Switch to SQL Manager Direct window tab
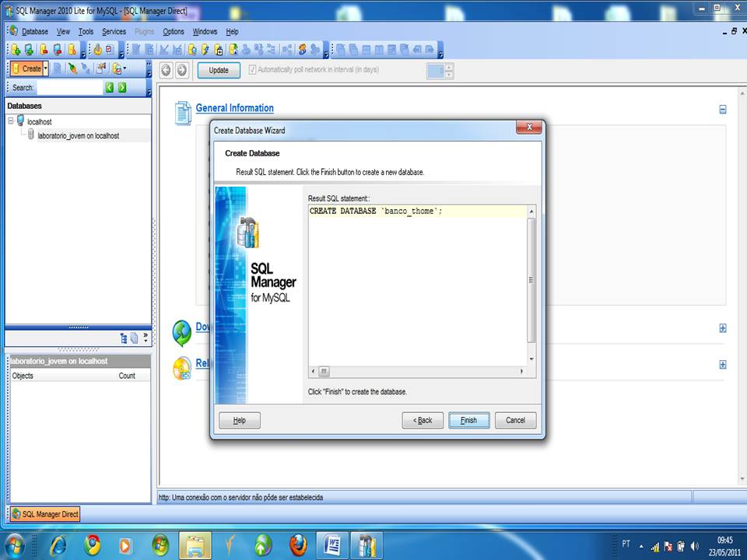This screenshot has width=747, height=560. [x=45, y=514]
